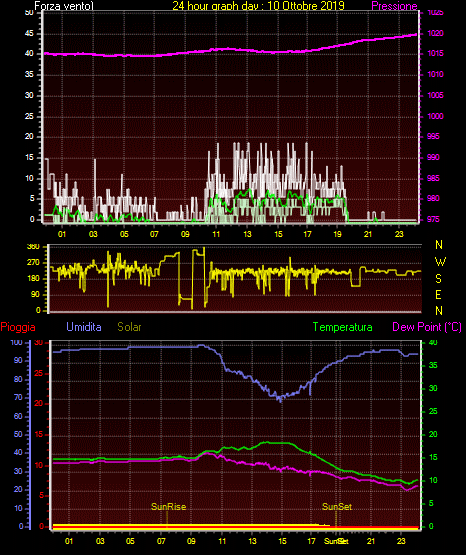Click green temperature axis value 40

coord(433,342)
